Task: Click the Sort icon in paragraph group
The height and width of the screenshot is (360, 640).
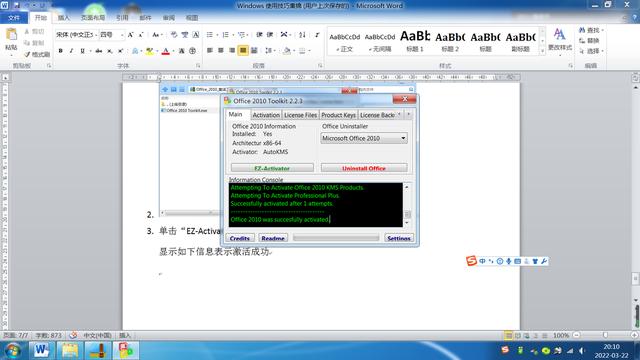Action: coord(302,35)
